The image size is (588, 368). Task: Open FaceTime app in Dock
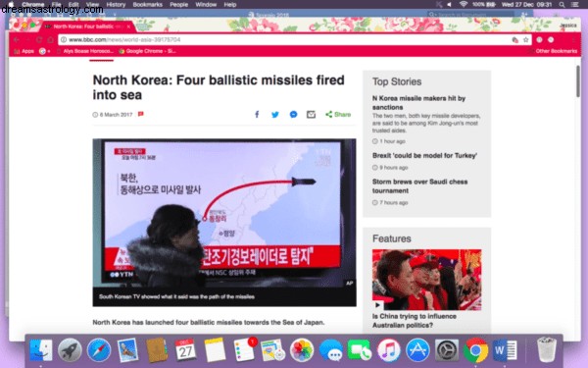(x=360, y=350)
